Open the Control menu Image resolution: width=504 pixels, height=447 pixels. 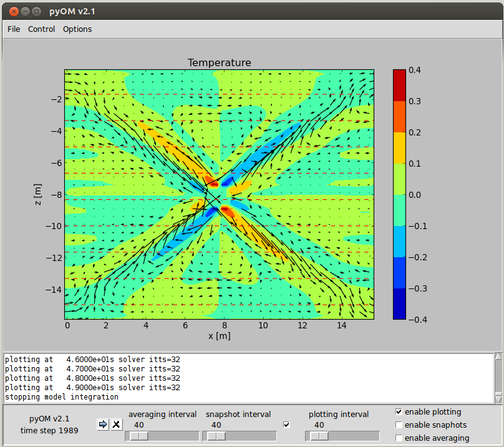pyautogui.click(x=42, y=29)
